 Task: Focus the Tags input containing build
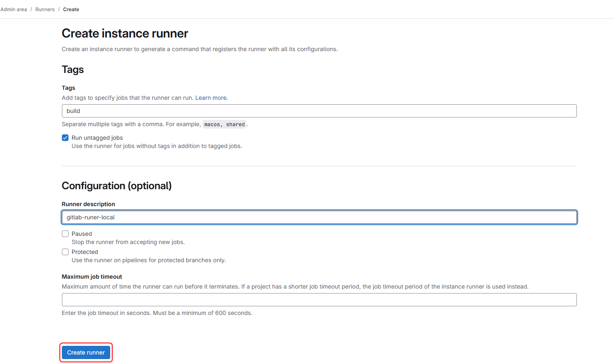[319, 111]
